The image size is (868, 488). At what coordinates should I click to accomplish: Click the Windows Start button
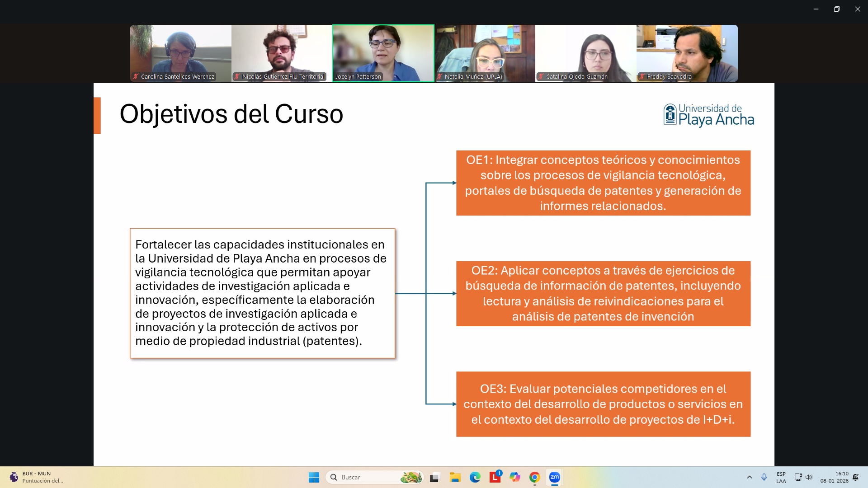(314, 477)
